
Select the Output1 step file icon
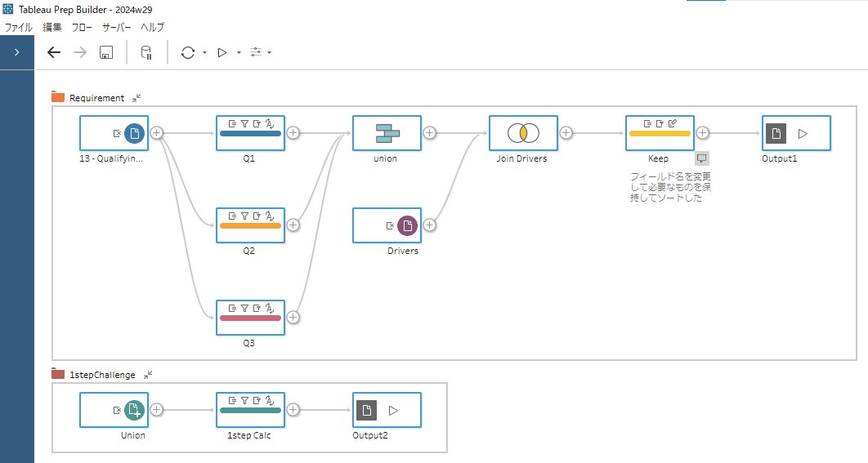coord(776,133)
